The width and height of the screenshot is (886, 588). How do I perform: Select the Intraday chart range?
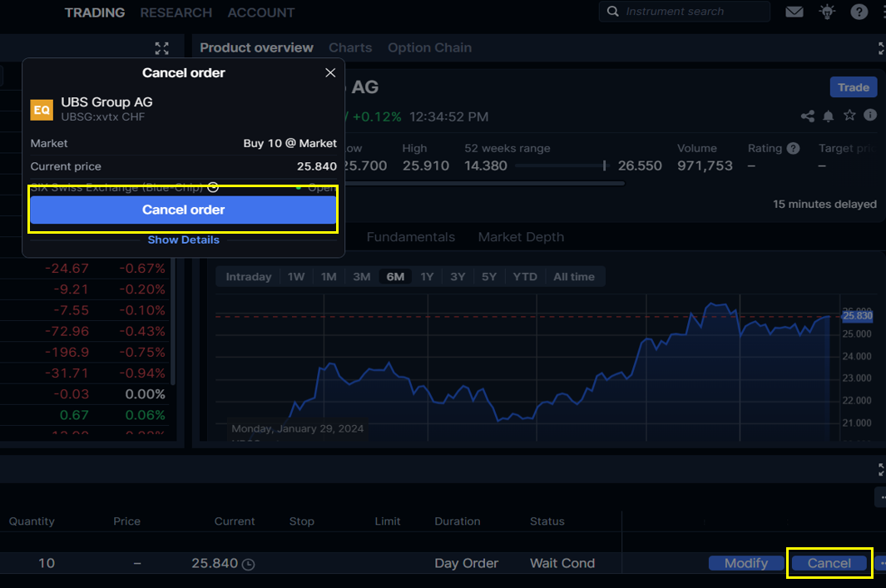click(x=249, y=277)
